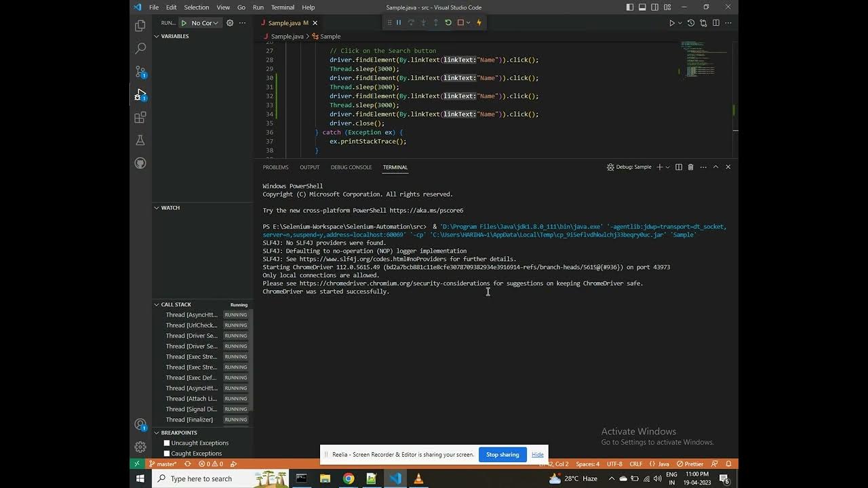The width and height of the screenshot is (868, 488).
Task: Click the Sample breadcrumb class item
Action: (x=326, y=37)
